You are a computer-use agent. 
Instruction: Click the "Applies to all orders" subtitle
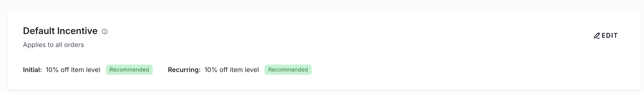[53, 45]
